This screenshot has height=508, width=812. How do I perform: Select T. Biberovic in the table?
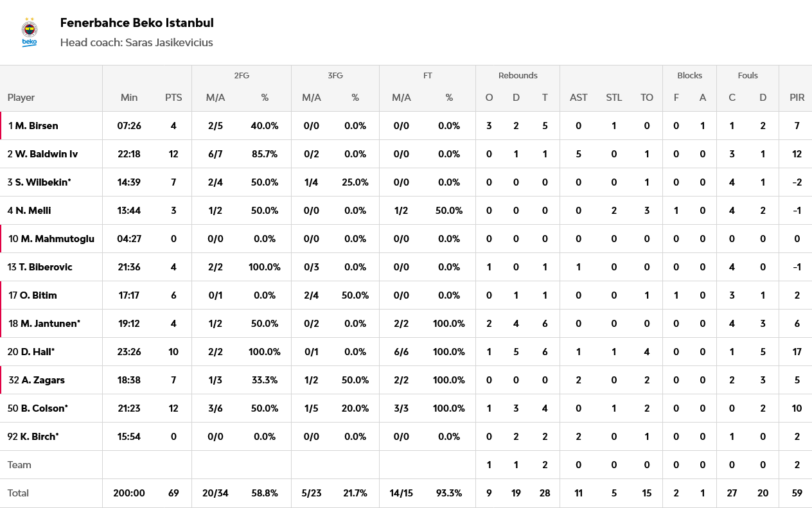coord(45,267)
